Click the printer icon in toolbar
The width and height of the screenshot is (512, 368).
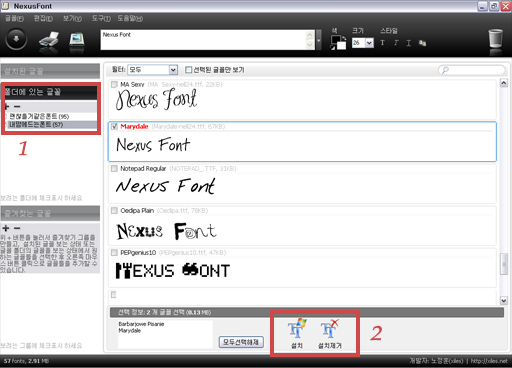tap(49, 41)
